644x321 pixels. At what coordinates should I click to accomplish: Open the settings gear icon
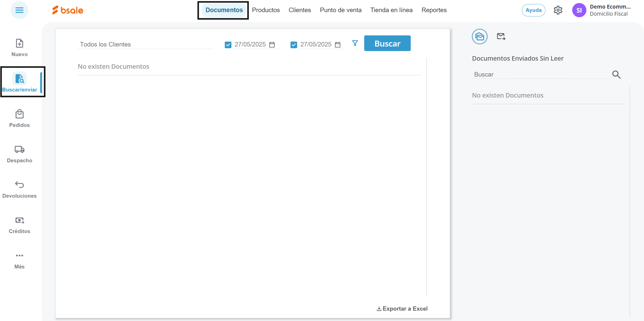558,10
